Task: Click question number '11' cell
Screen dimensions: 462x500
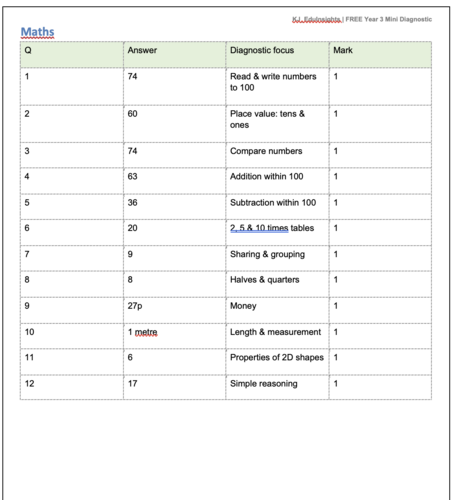Action: click(x=72, y=362)
